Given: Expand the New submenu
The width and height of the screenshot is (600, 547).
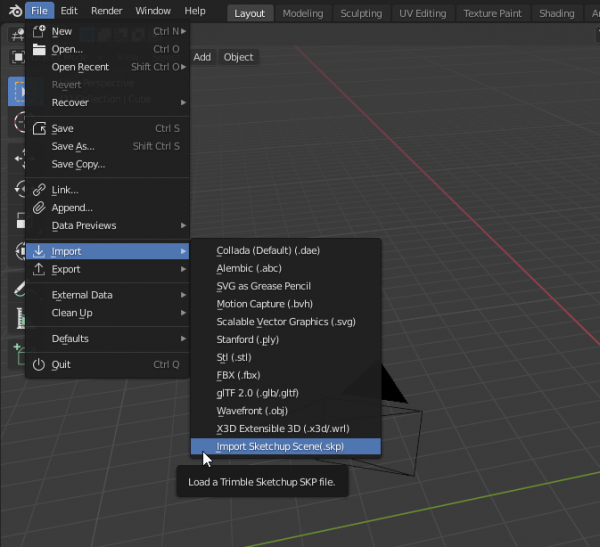Looking at the screenshot, I should 108,31.
